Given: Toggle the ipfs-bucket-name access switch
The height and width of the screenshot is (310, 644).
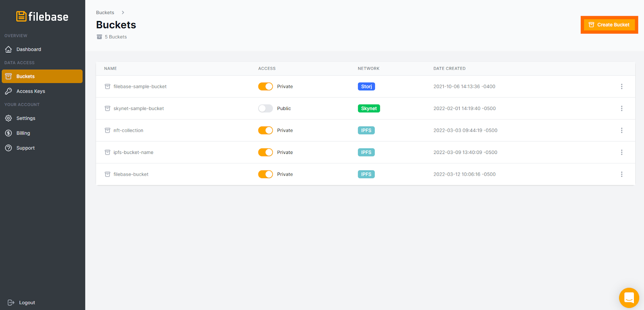Looking at the screenshot, I should pos(265,152).
